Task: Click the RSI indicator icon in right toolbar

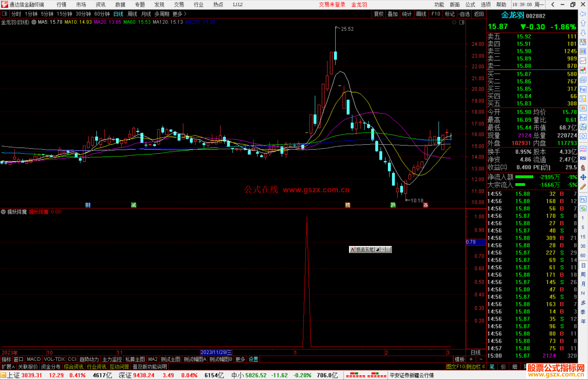Action: tap(583, 158)
